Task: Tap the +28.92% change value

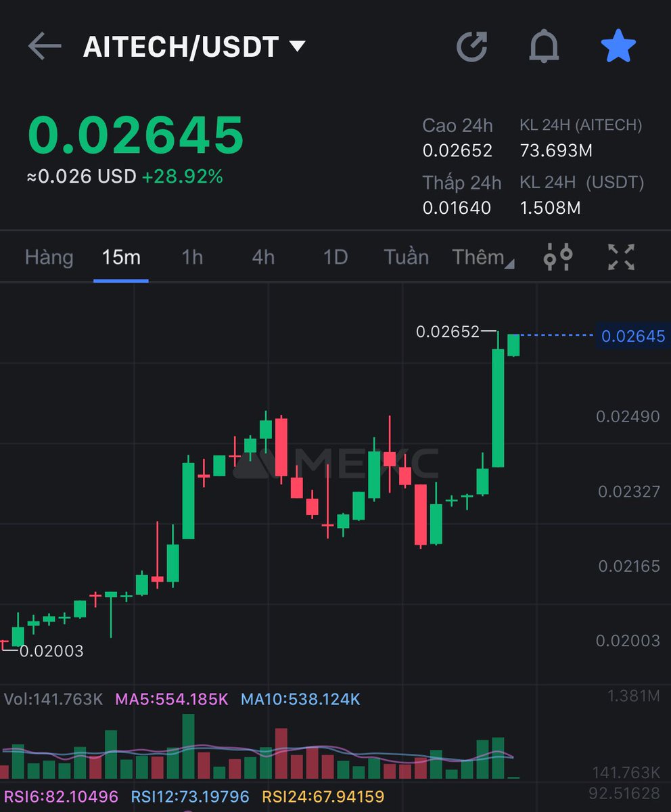Action: point(183,177)
